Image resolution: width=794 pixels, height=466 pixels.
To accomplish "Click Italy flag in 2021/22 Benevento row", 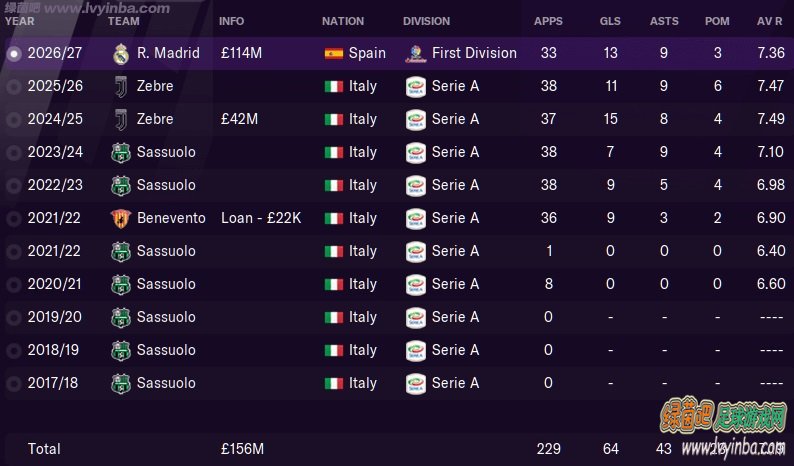I will 334,218.
